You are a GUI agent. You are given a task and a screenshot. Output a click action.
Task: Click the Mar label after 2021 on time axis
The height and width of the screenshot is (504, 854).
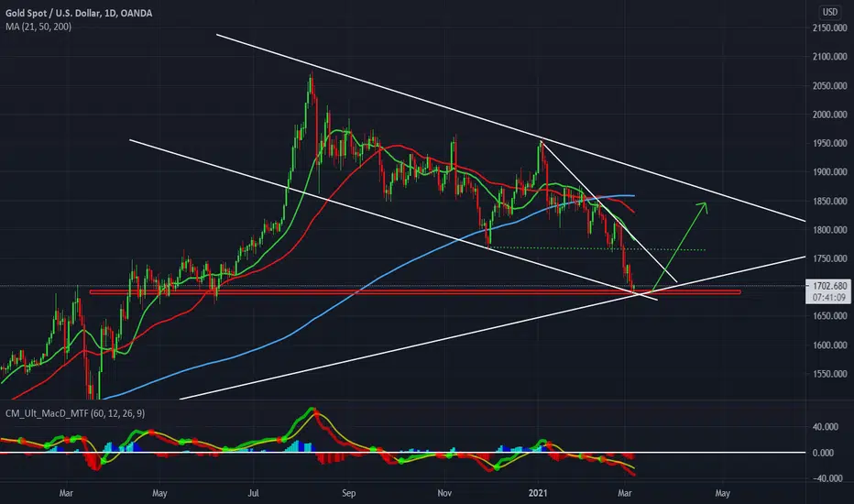[x=625, y=493]
